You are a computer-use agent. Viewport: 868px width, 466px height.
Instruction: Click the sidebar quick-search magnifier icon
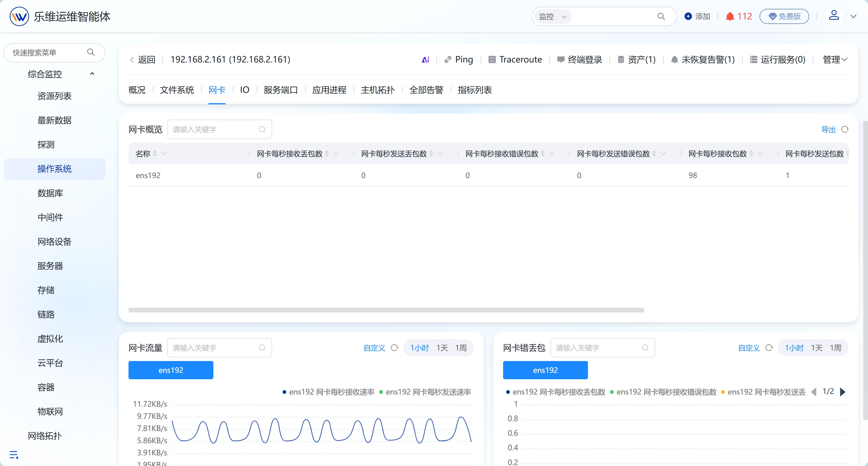[91, 52]
